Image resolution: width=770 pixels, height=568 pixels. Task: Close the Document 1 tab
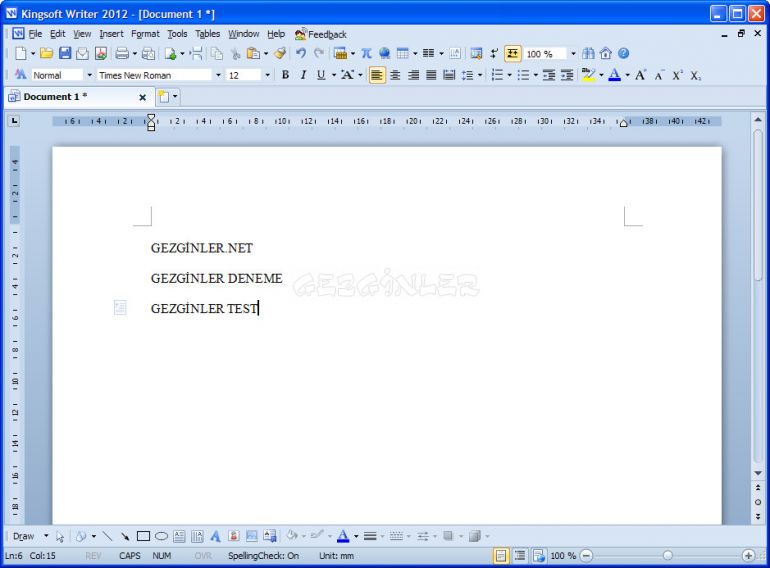pos(142,97)
